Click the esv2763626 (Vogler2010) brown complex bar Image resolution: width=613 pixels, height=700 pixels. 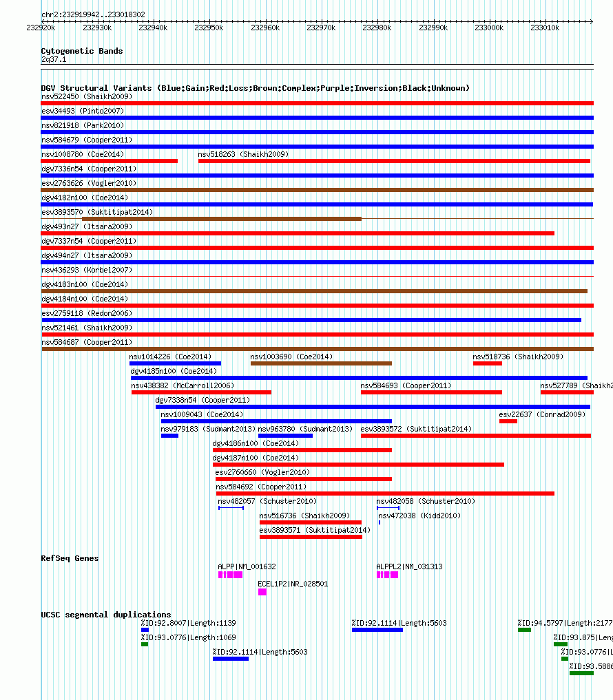318,190
